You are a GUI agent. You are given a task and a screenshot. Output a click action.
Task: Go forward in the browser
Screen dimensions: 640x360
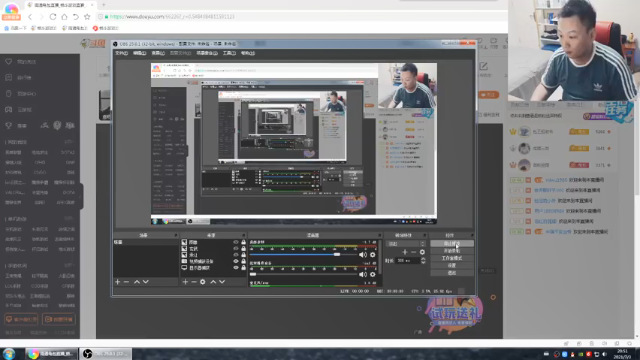pos(41,17)
